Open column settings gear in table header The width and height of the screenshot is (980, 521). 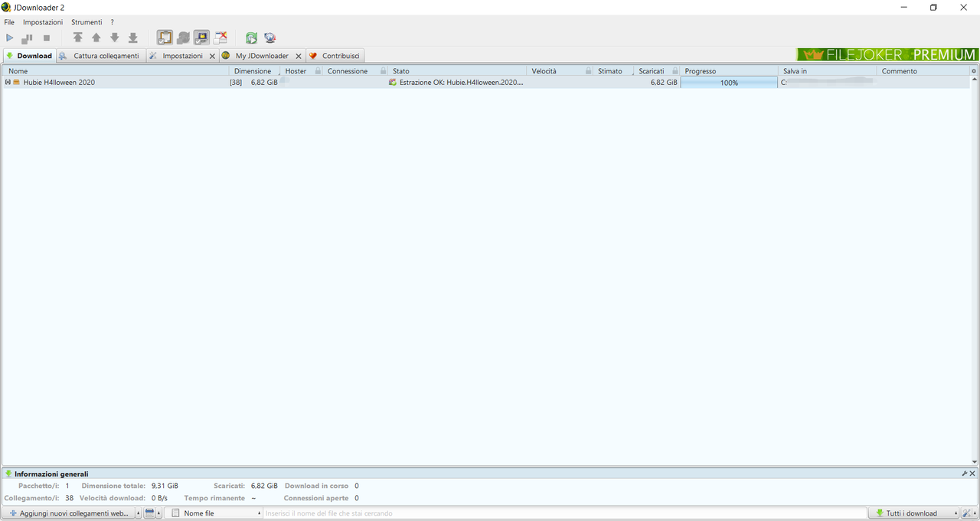(x=974, y=71)
